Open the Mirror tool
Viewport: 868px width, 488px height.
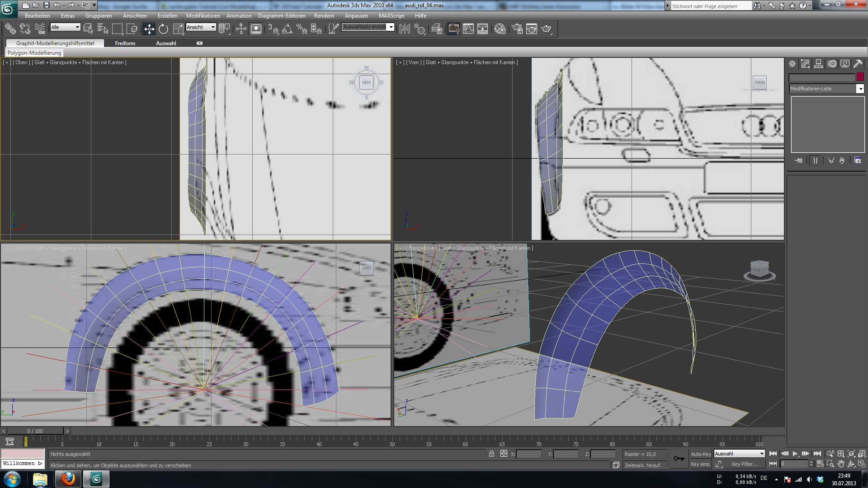click(405, 29)
